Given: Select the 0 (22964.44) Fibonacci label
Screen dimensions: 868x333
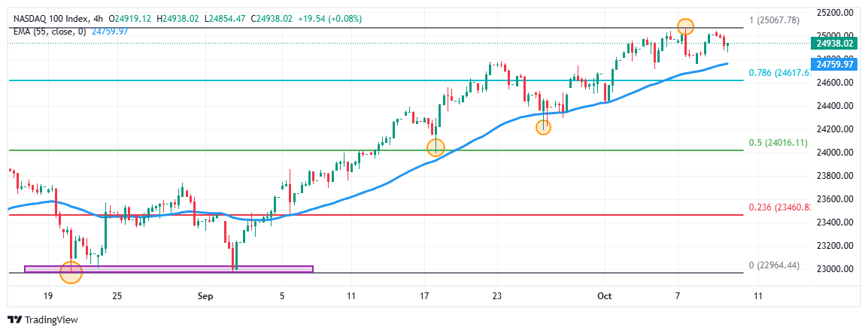Looking at the screenshot, I should point(775,266).
